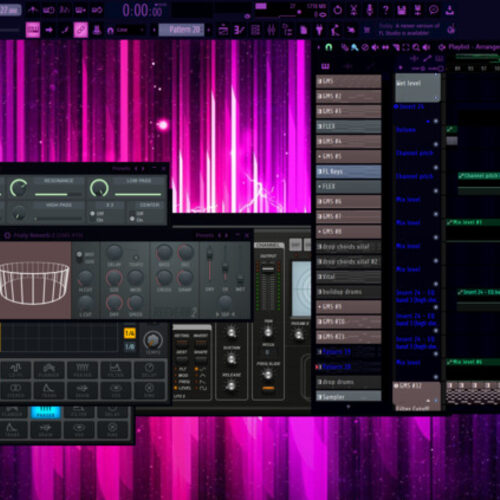Click the orange Tempo knob in Effector
The height and width of the screenshot is (500, 500).
click(153, 341)
